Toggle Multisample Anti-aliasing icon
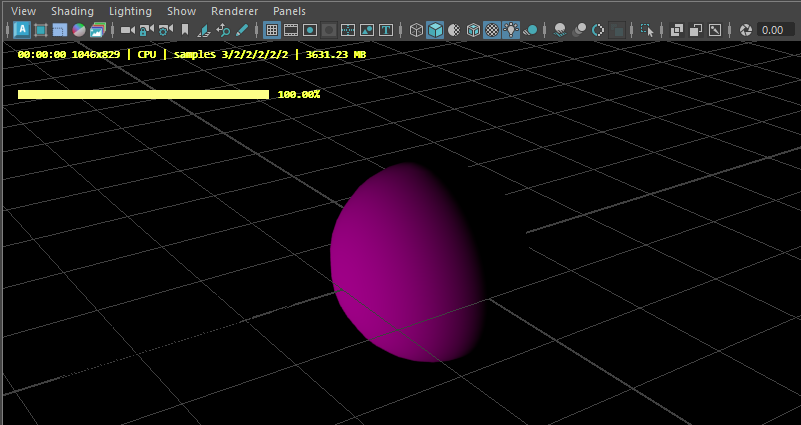 click(598, 30)
